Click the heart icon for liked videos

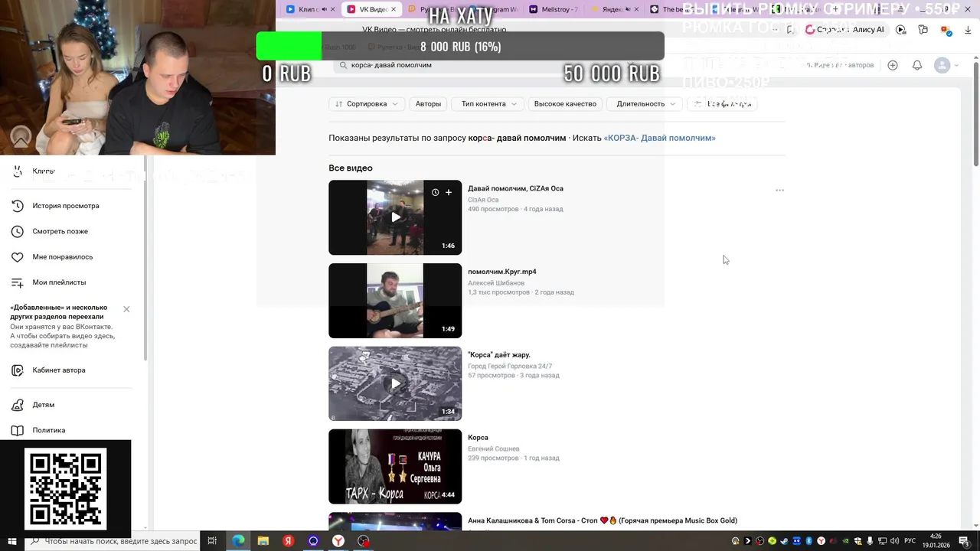[x=18, y=257]
